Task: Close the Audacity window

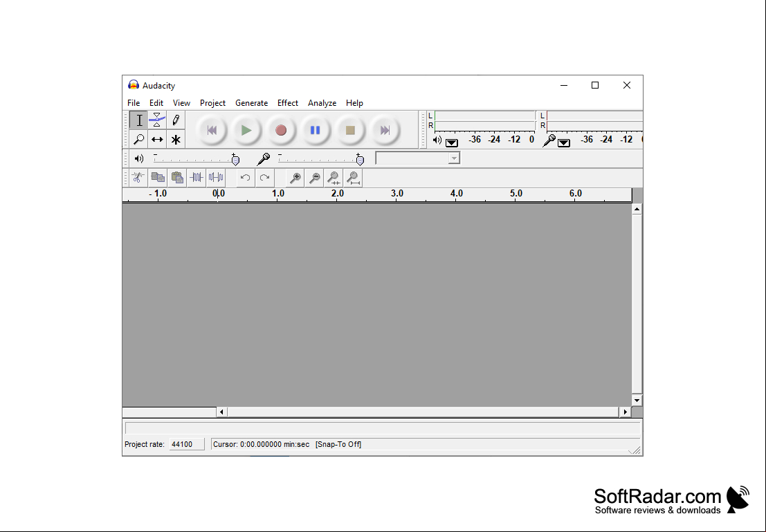Action: (627, 86)
